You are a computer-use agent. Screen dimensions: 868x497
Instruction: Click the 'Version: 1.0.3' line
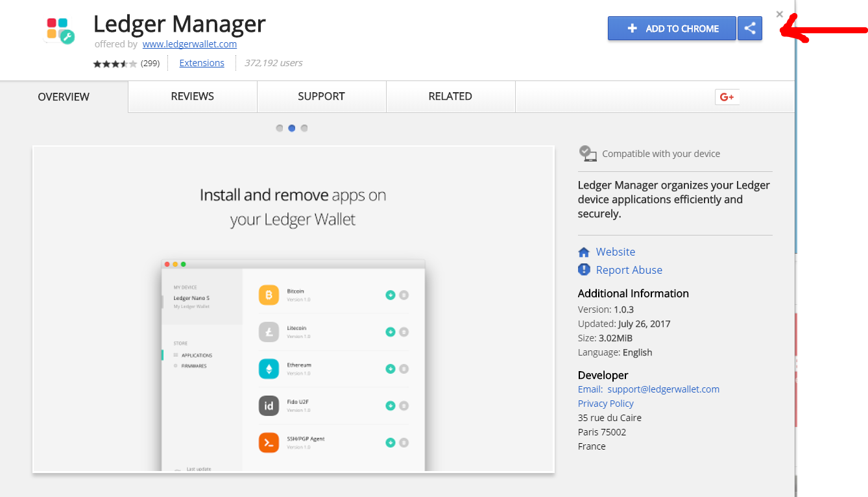(606, 309)
